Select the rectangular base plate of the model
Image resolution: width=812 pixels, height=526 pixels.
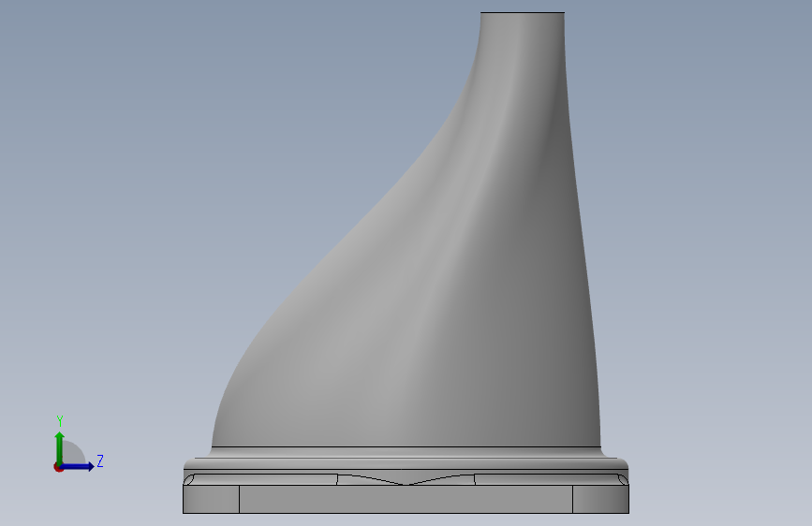[x=406, y=499]
